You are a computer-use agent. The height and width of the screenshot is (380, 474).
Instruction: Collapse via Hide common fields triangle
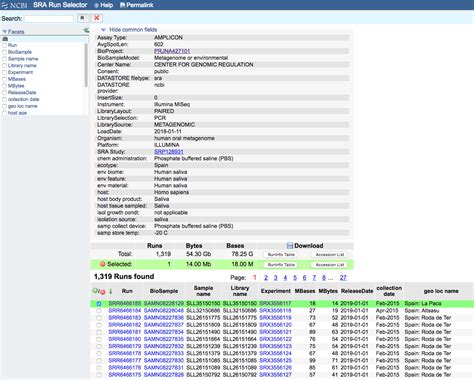click(103, 30)
